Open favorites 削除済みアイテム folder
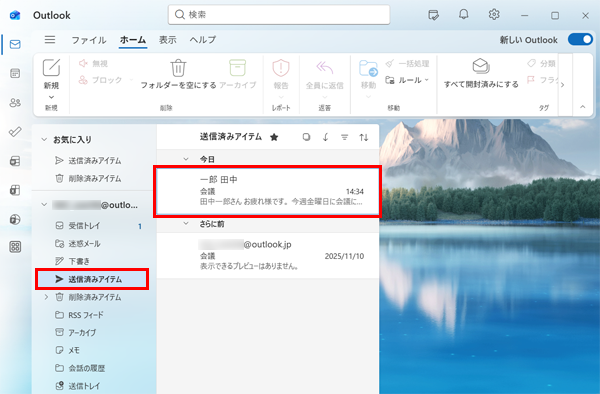Viewport: 600px width, 394px height. tap(95, 179)
